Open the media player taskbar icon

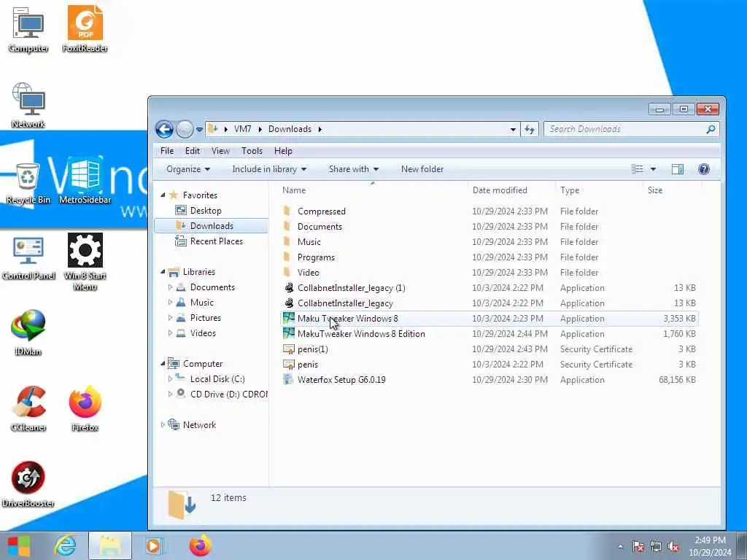pos(153,545)
